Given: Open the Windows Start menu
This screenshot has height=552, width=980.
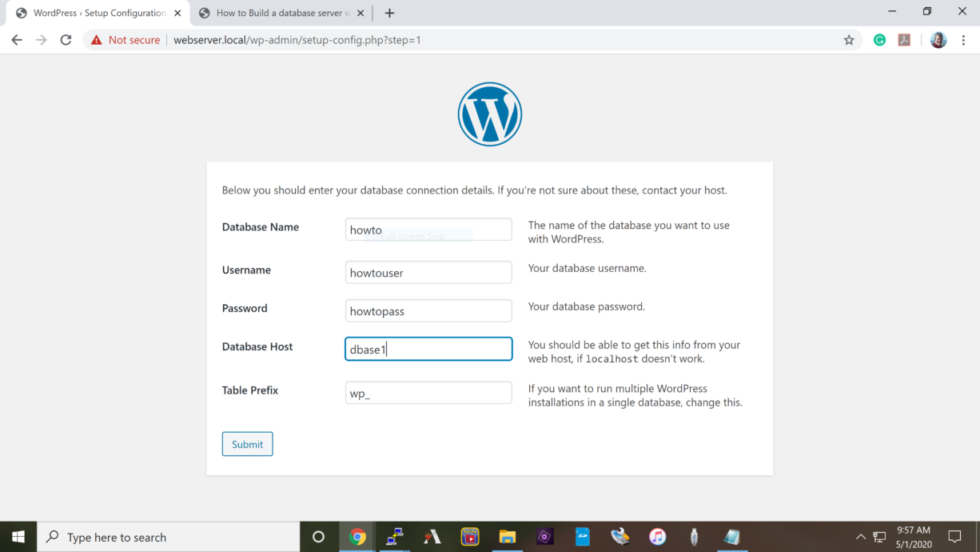Looking at the screenshot, I should [17, 537].
